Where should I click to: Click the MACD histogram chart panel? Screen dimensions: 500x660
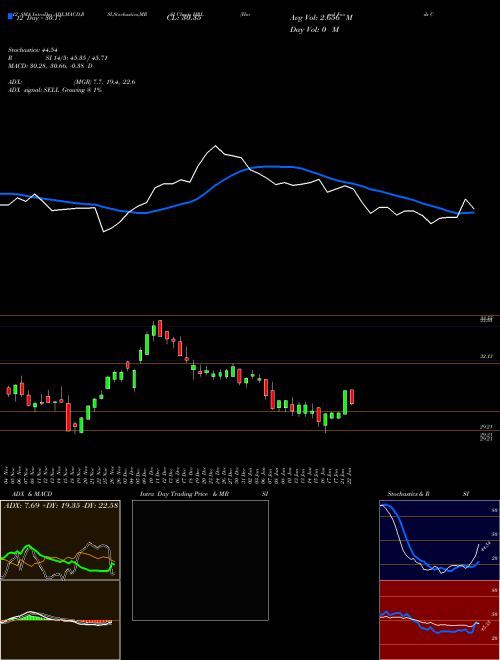point(60,620)
